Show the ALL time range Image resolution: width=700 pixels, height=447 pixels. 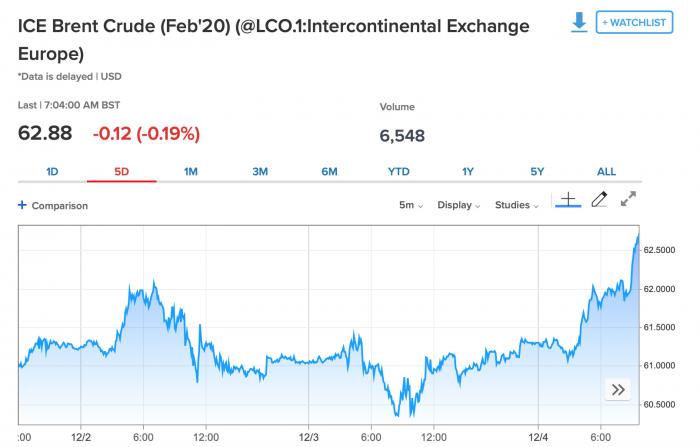(x=606, y=171)
